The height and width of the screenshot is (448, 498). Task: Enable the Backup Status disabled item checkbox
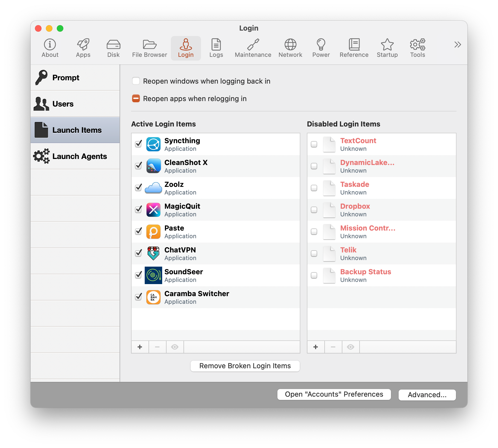point(314,275)
